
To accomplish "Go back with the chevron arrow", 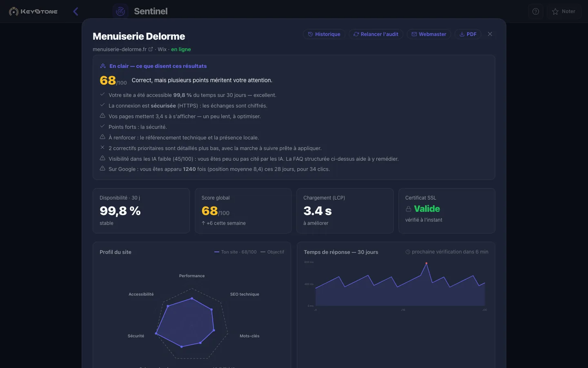I will click(76, 11).
